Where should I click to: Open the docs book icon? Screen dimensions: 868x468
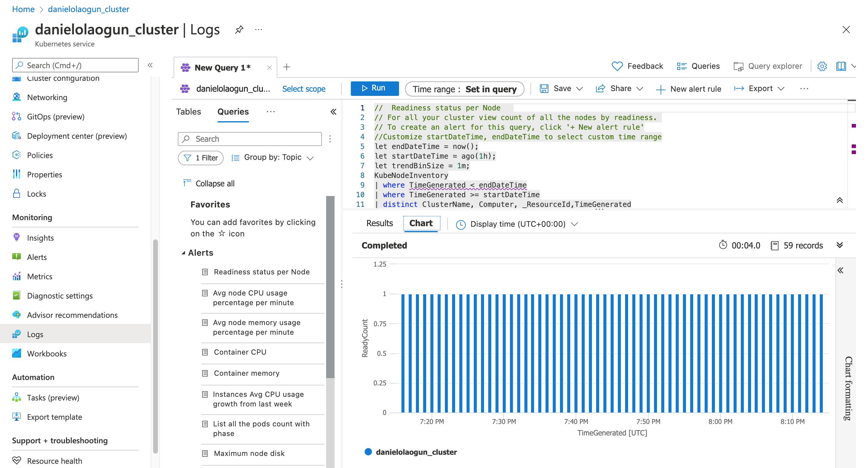tap(841, 66)
